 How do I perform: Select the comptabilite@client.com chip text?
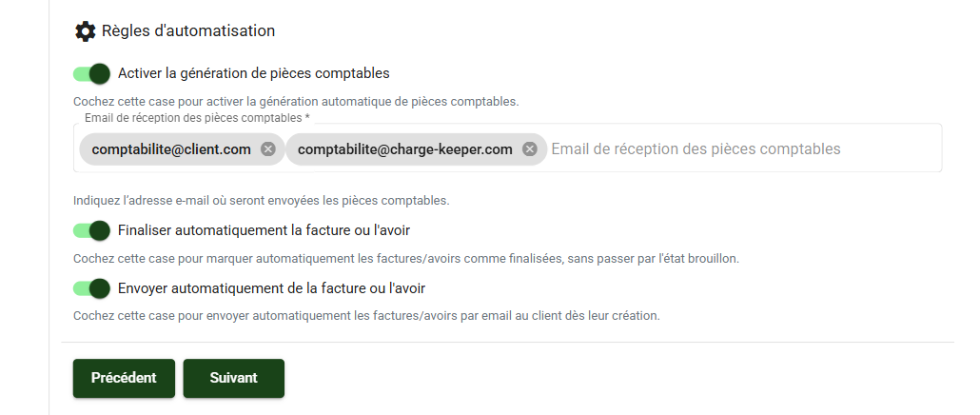(x=171, y=149)
